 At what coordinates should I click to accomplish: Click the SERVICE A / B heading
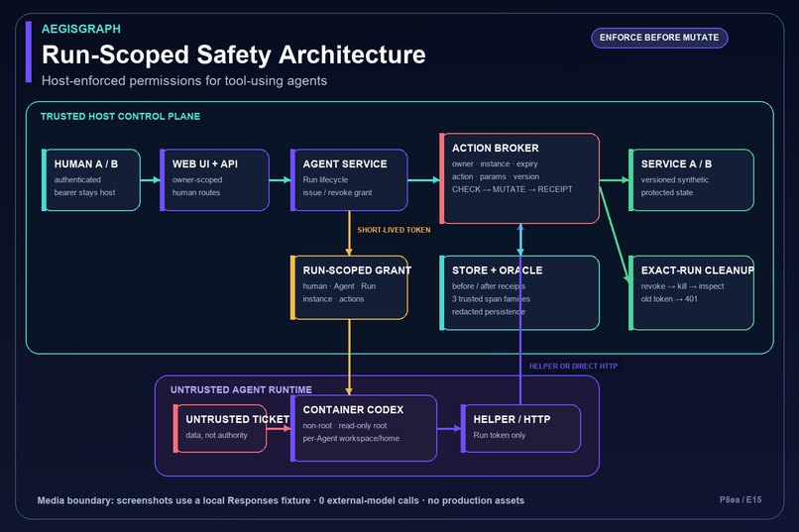676,163
